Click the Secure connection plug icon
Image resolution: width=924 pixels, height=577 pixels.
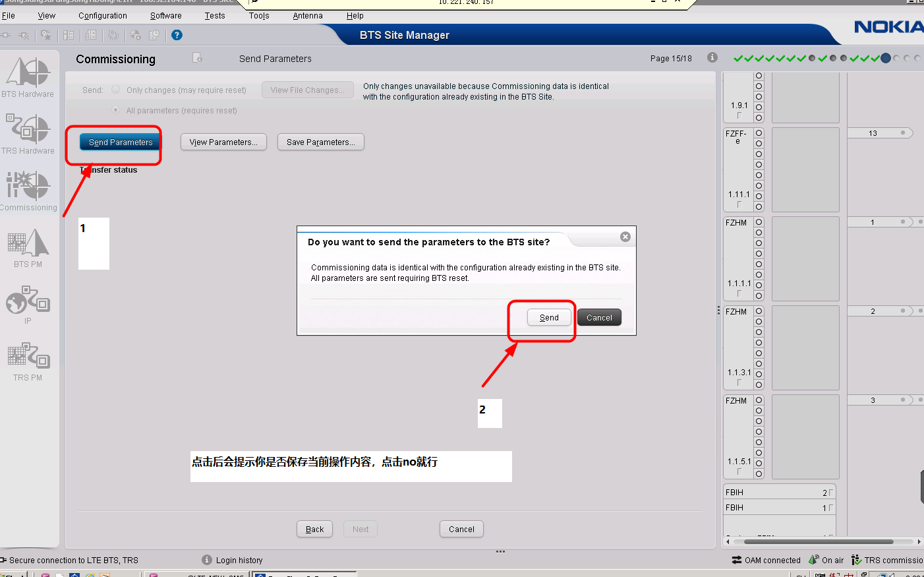coord(3,560)
